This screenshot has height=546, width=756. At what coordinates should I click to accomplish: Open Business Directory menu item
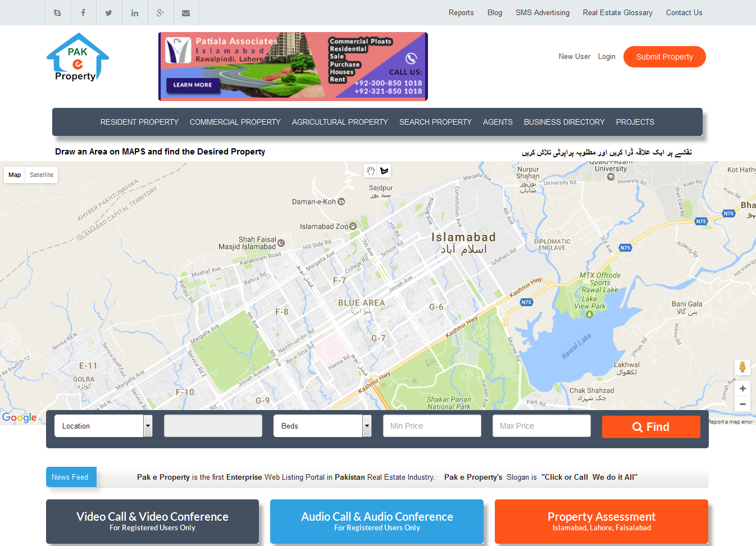(x=564, y=122)
